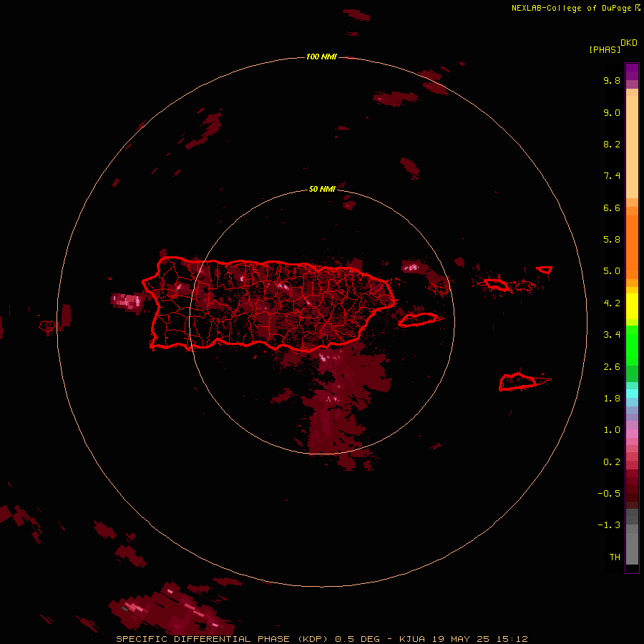Image resolution: width=644 pixels, height=644 pixels.
Task: Click the 9.8 scale value
Action: pos(612,80)
